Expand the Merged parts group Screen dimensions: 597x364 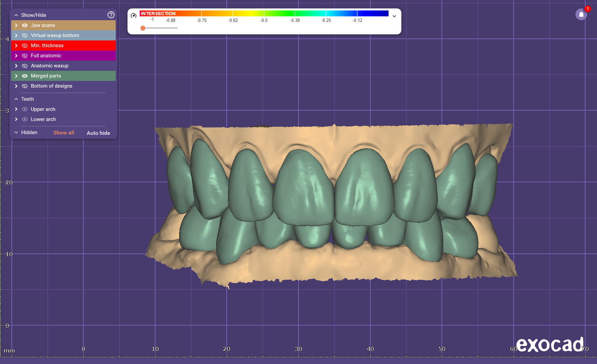[16, 76]
